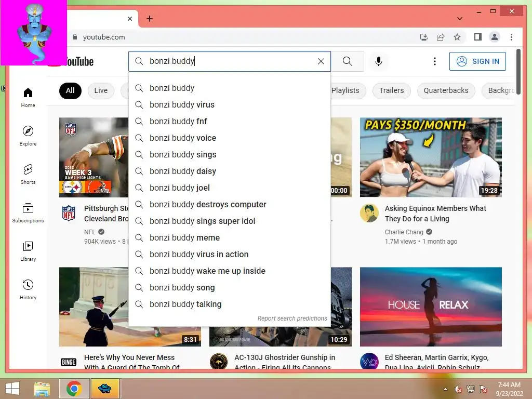Select suggestion "bonzi buddy virus in action"
The height and width of the screenshot is (399, 532).
[x=230, y=255]
